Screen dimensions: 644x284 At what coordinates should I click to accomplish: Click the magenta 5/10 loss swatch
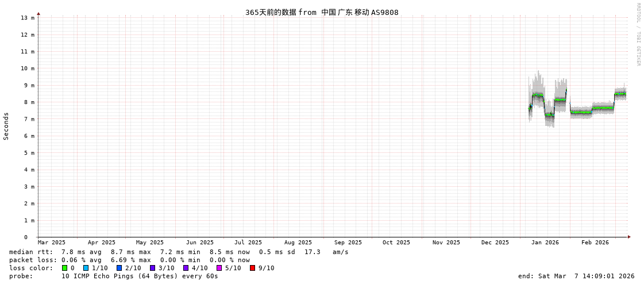tap(219, 268)
